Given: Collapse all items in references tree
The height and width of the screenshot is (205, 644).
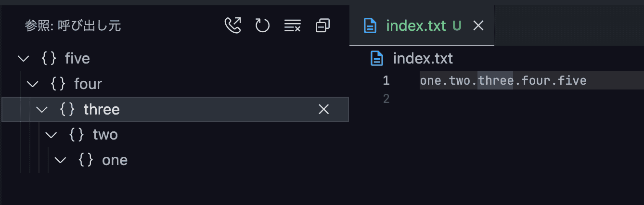Looking at the screenshot, I should pyautogui.click(x=322, y=26).
